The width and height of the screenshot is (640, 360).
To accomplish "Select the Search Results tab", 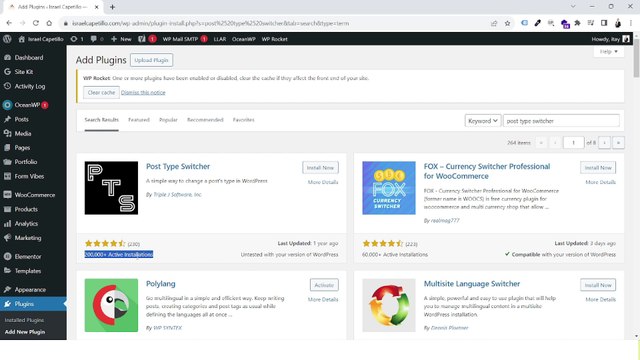I will point(101,120).
